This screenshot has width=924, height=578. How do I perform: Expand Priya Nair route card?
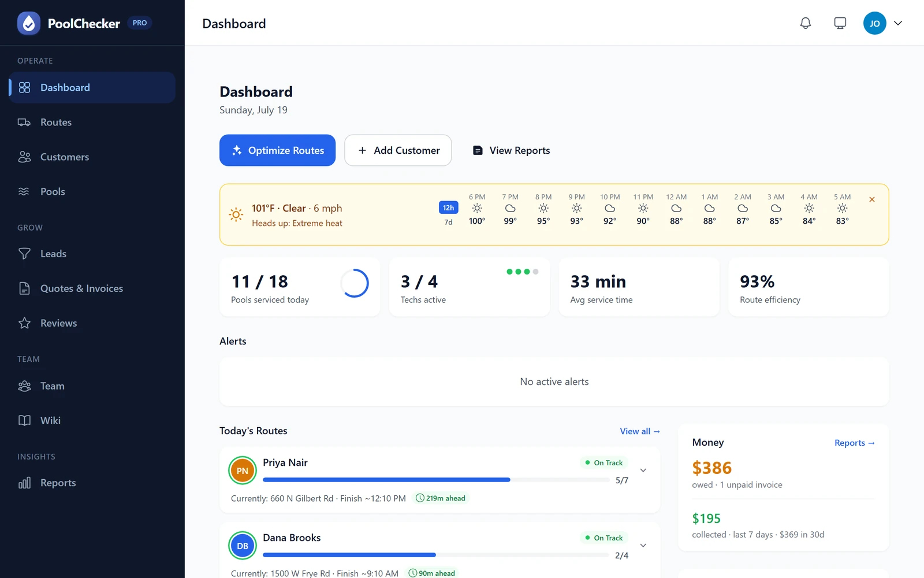[x=643, y=470]
